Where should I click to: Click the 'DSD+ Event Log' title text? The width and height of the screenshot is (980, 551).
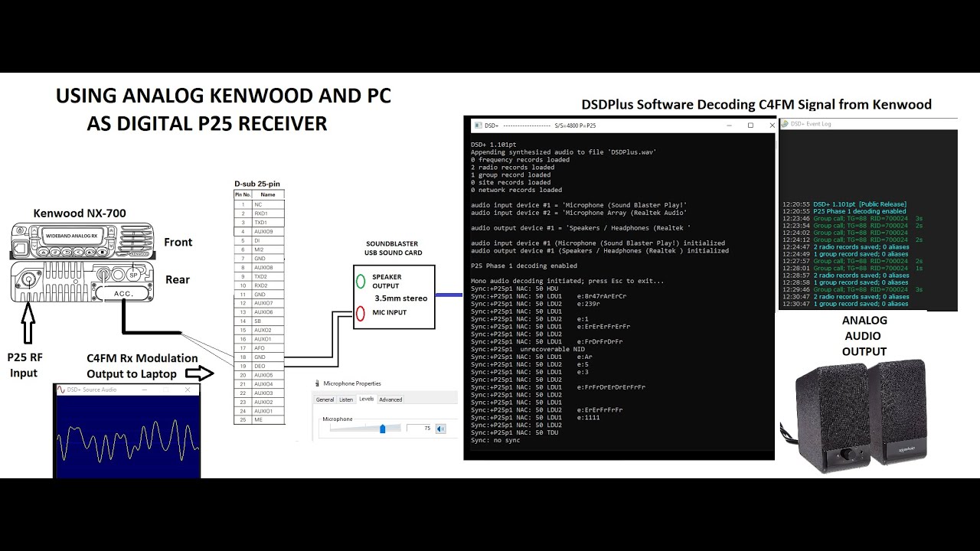click(811, 123)
